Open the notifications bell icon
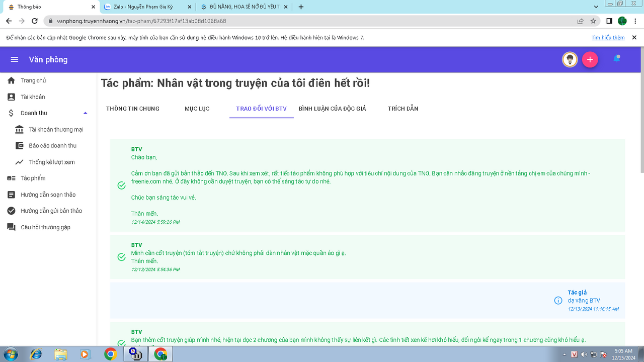 pos(616,59)
